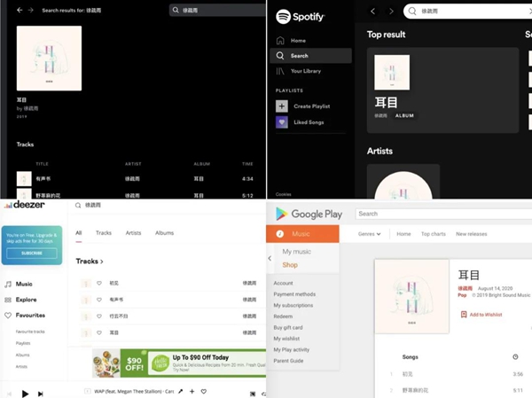Open Explore in Deezer sidebar
532x398 pixels.
pyautogui.click(x=26, y=300)
